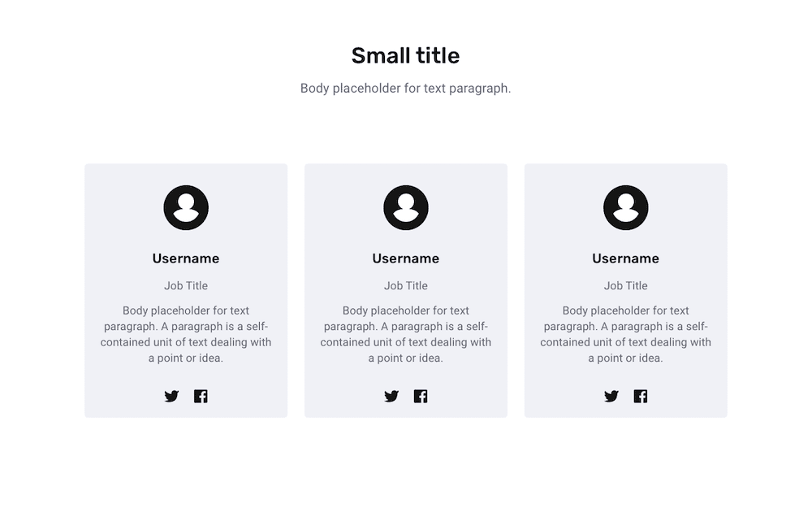Click the Username heading in the middle card

coord(406,258)
